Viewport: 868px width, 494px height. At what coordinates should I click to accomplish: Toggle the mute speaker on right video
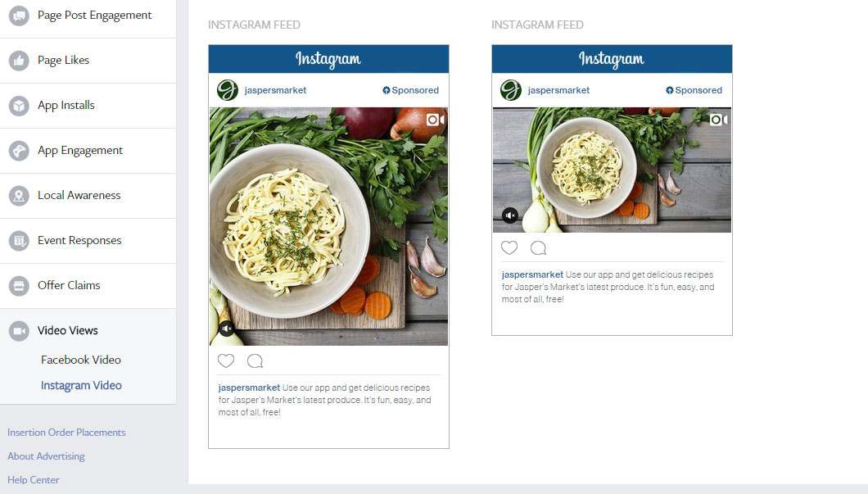(x=510, y=215)
